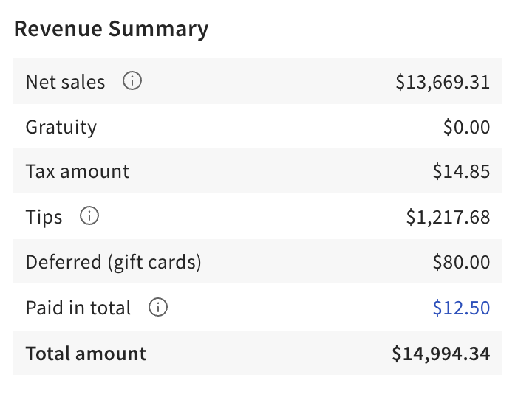Select the Tips label text

coord(44,218)
